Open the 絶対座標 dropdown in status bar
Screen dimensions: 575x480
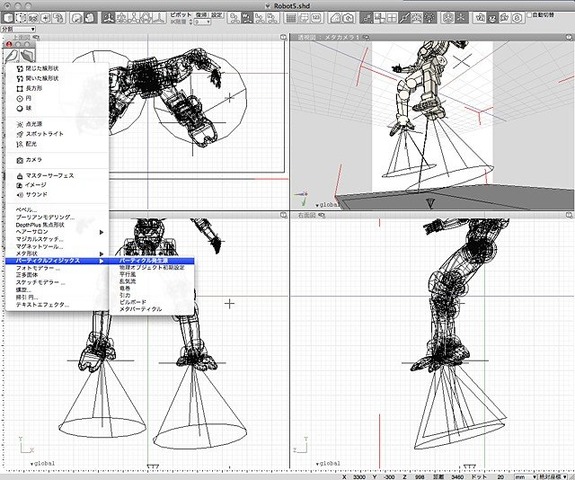tap(553, 477)
